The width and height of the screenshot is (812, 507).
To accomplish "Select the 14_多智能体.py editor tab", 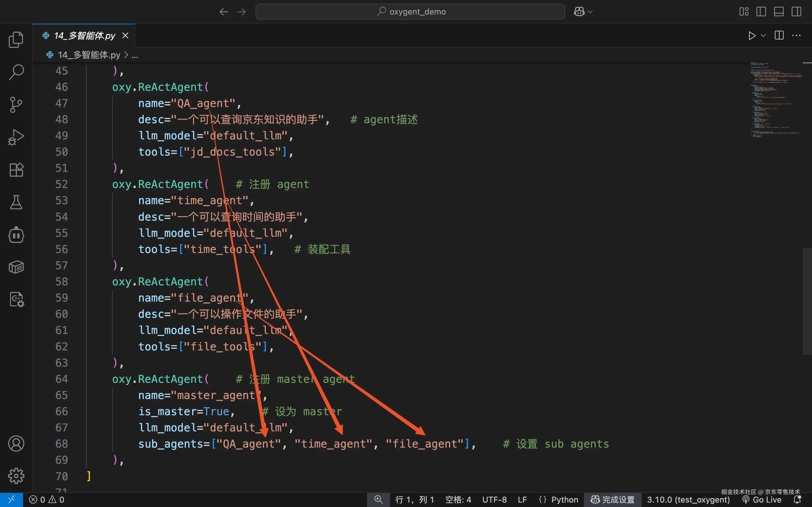I will point(85,35).
